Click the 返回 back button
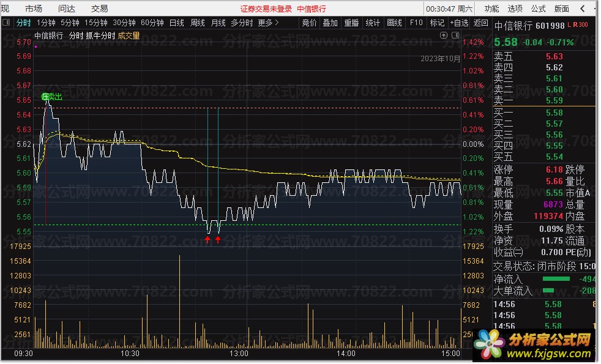 pos(480,23)
